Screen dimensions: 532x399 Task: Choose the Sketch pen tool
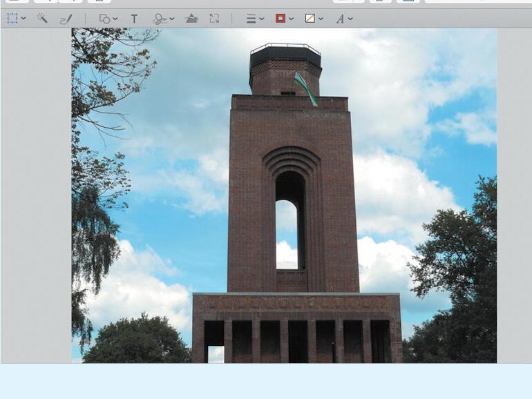[x=66, y=19]
